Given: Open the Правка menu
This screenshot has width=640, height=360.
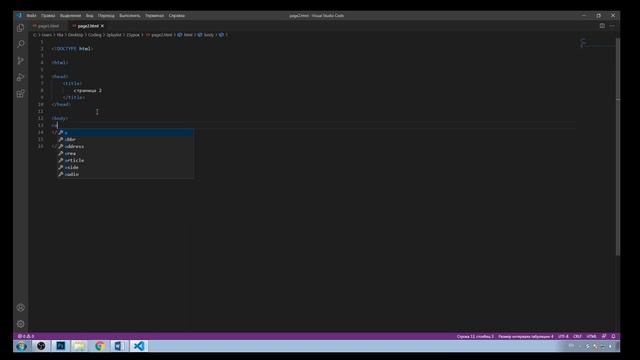Looking at the screenshot, I should point(48,16).
